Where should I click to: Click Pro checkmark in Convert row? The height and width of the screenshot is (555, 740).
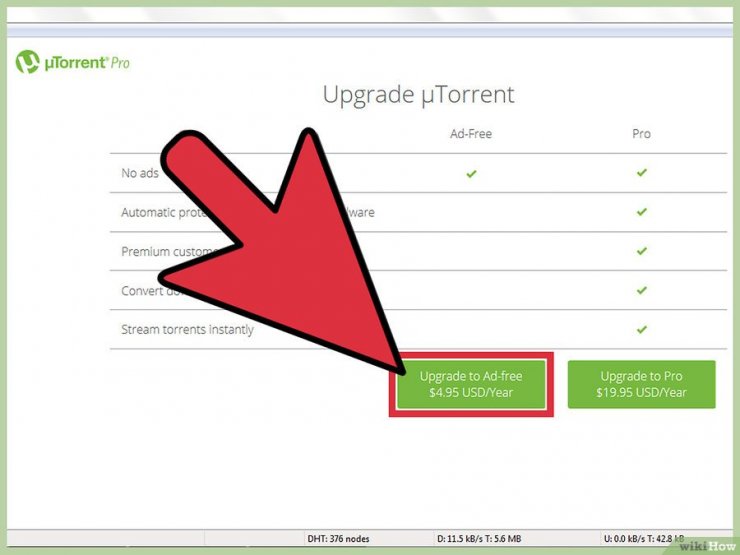click(641, 290)
